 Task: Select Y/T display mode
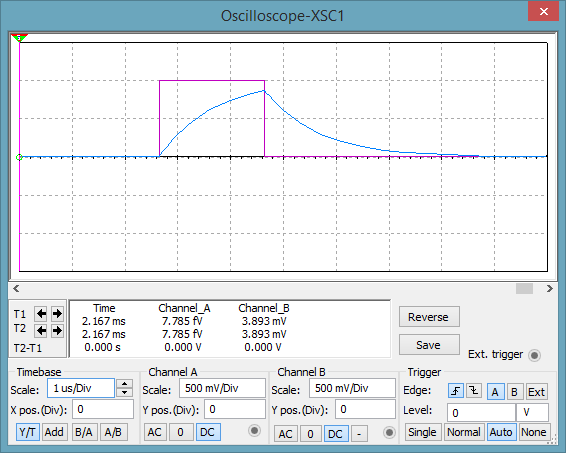pos(27,432)
